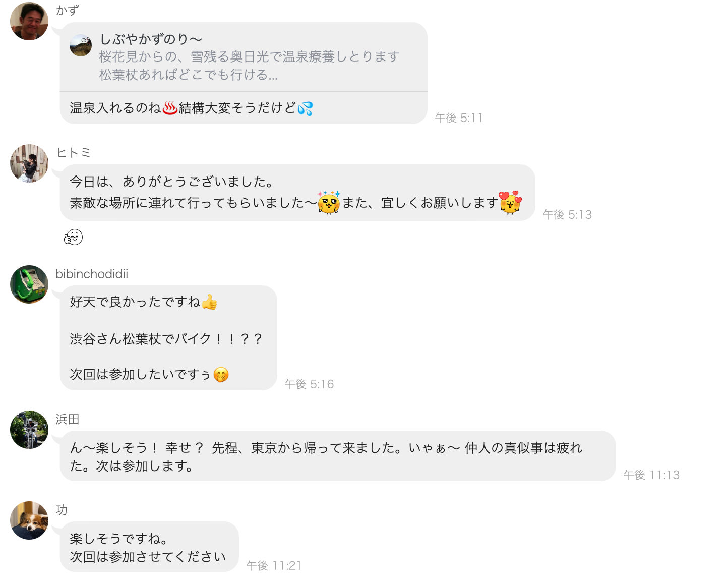728x586 pixels.
Task: Click the sender name bibinchodidii
Action: click(92, 274)
